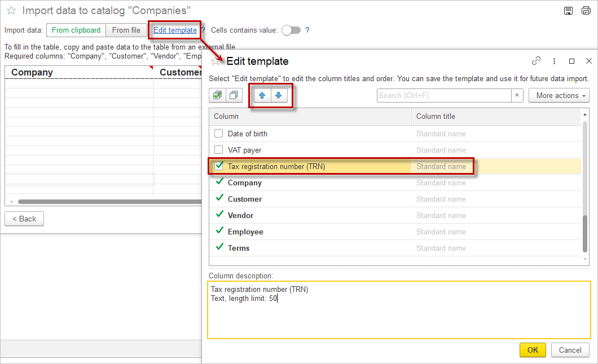Uncheck the Tax registration number (TRN) column
The width and height of the screenshot is (598, 364).
coord(219,166)
